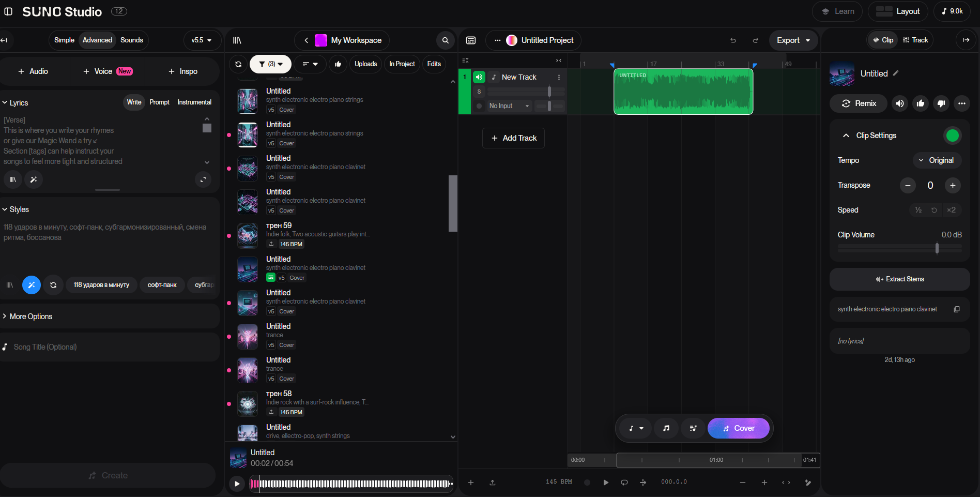Toggle the Uploads filter
980x497 pixels.
pyautogui.click(x=366, y=64)
